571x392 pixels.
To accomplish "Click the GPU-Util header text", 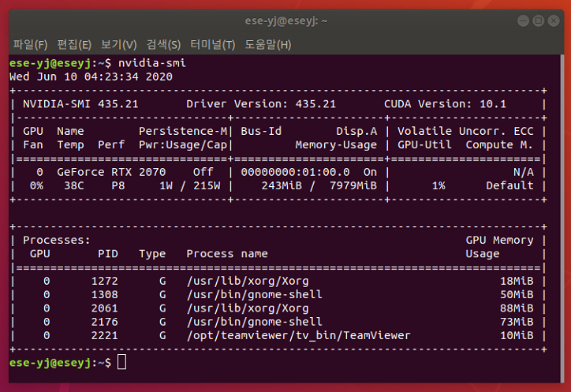I will point(424,145).
